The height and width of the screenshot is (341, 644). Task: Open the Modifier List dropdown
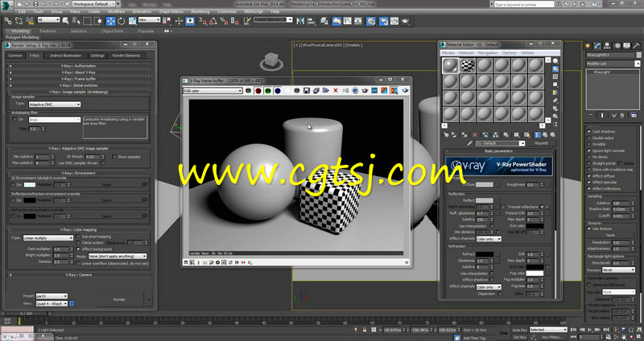click(x=613, y=64)
